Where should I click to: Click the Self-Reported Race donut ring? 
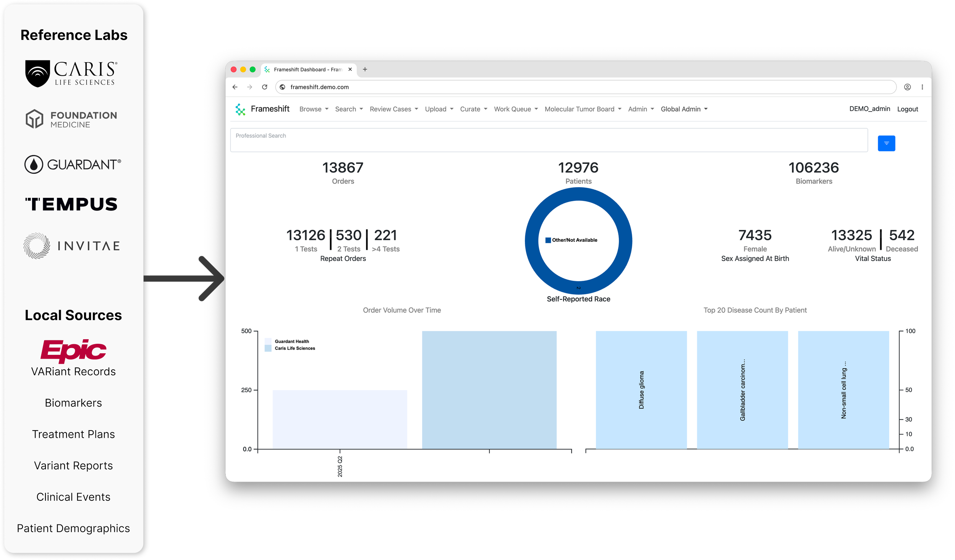tap(578, 194)
